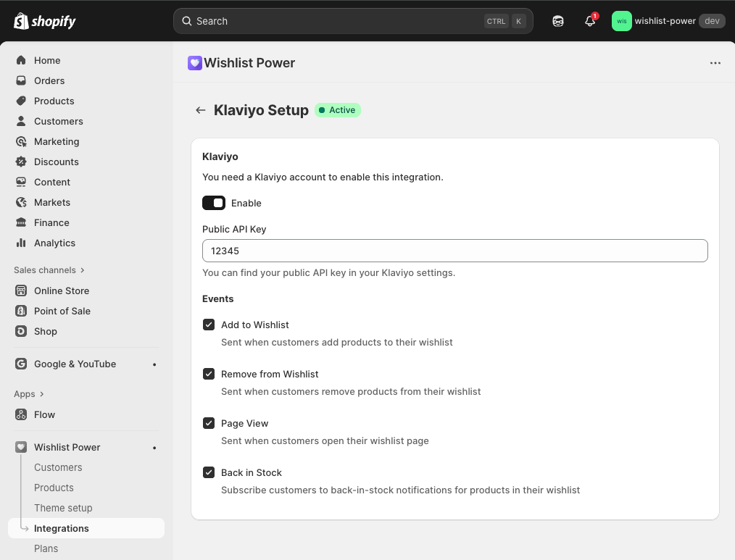Click the Online Store storefront icon
This screenshot has height=560, width=735.
click(x=21, y=291)
